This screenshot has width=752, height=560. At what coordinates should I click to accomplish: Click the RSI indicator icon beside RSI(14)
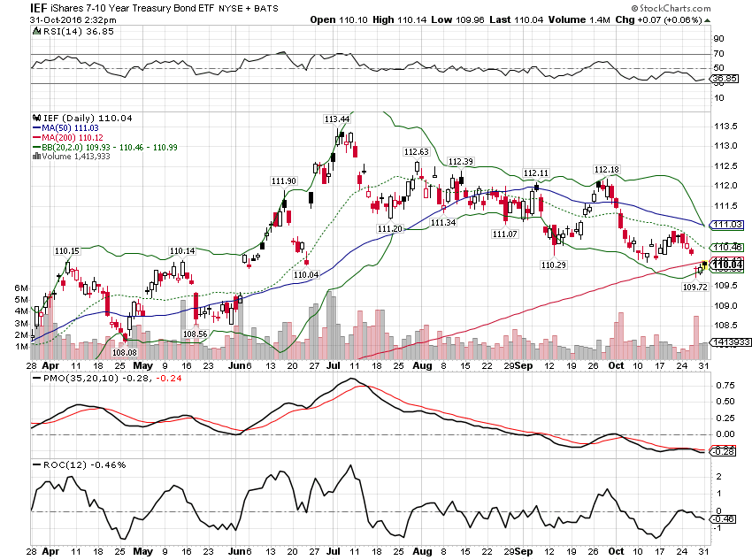(36, 32)
